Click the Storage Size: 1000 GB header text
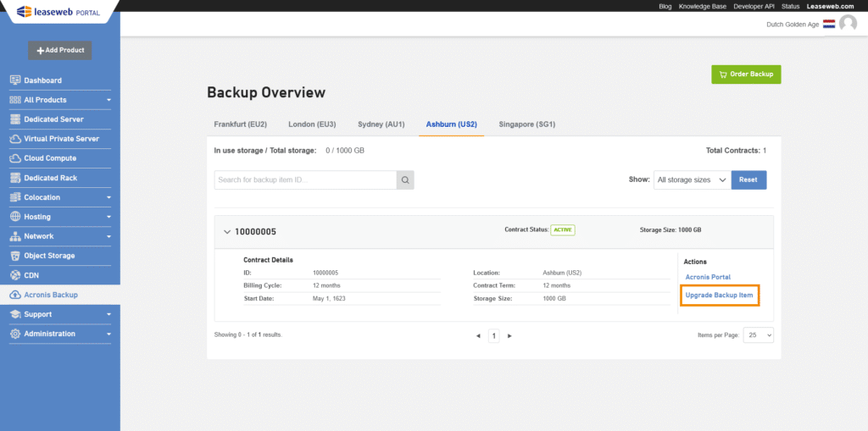The height and width of the screenshot is (431, 868). (x=670, y=229)
